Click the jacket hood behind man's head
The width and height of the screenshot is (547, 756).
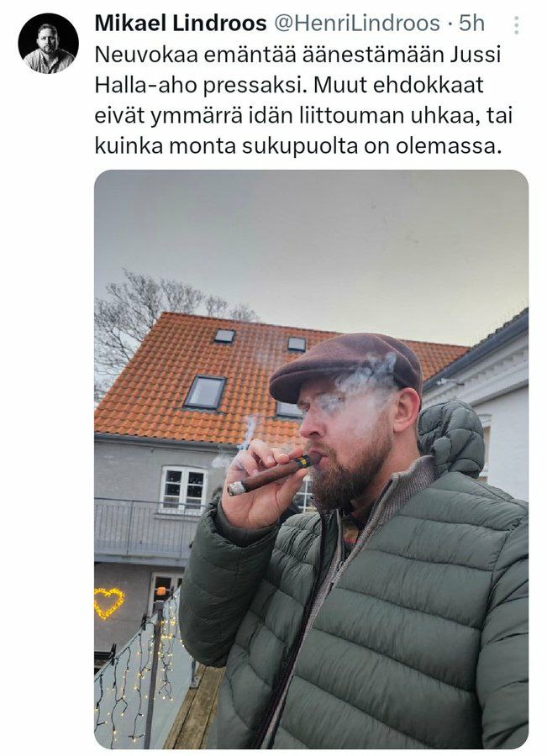tap(451, 439)
